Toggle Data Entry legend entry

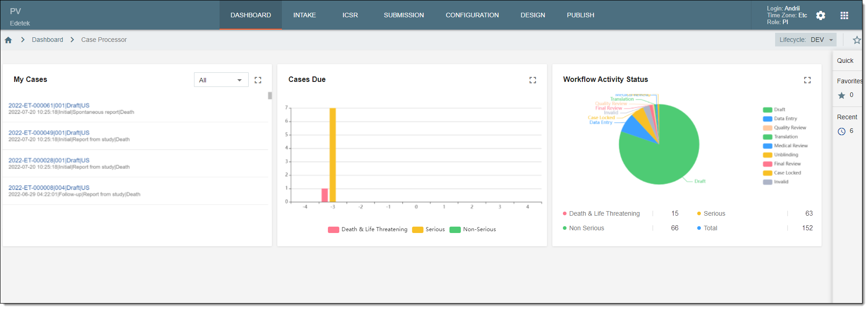click(x=780, y=119)
